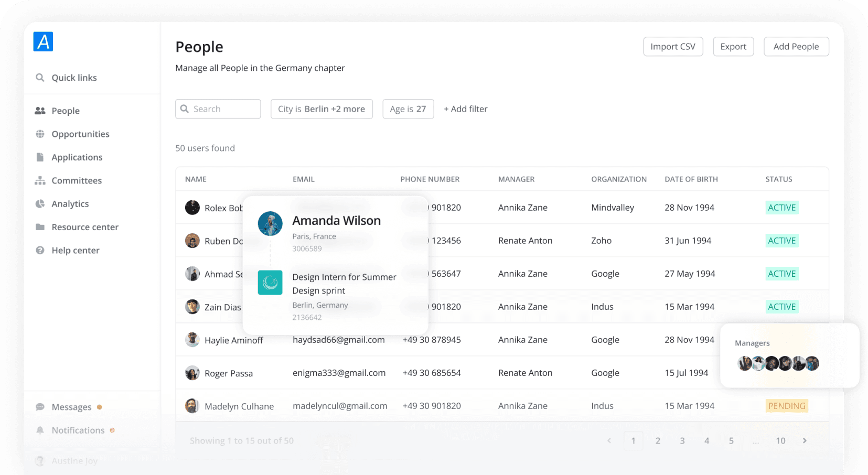Open Help center
Screen dimensions: 868x475
coord(76,250)
